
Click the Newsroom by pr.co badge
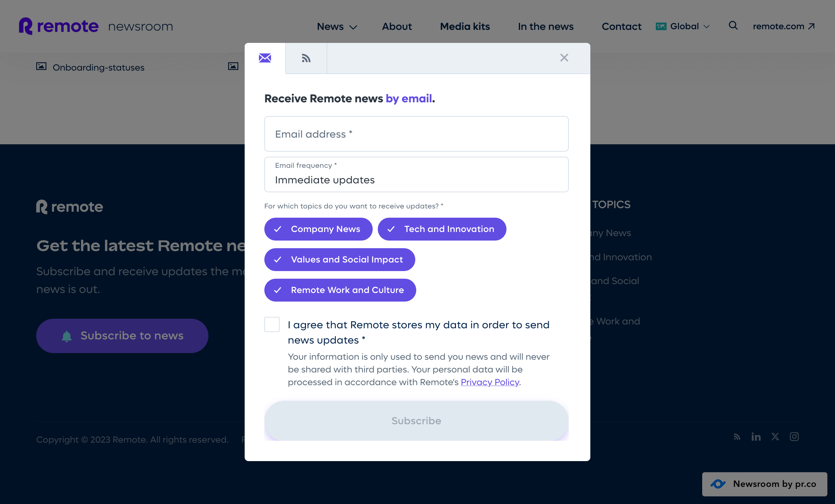point(764,484)
